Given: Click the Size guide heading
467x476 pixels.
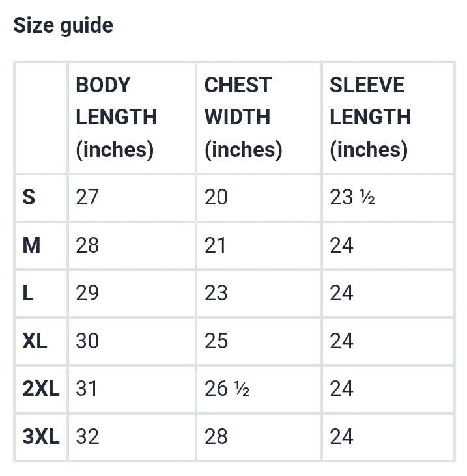Looking at the screenshot, I should coord(63,25).
